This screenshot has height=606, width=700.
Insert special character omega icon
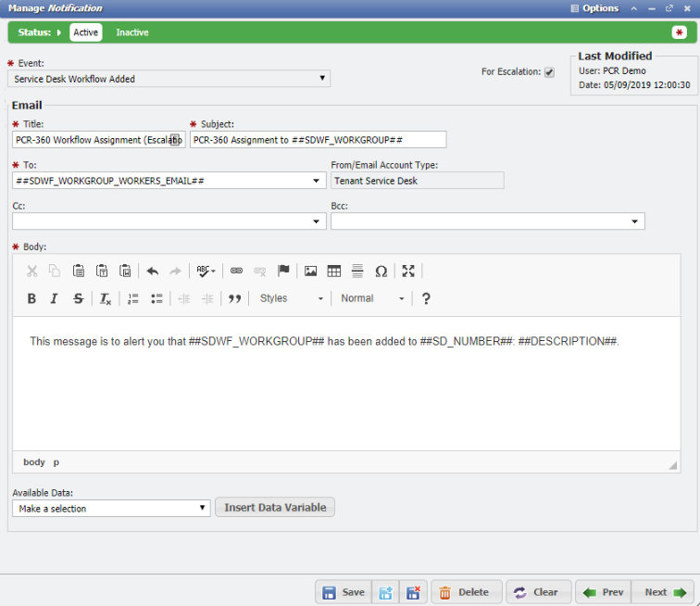pyautogui.click(x=381, y=271)
